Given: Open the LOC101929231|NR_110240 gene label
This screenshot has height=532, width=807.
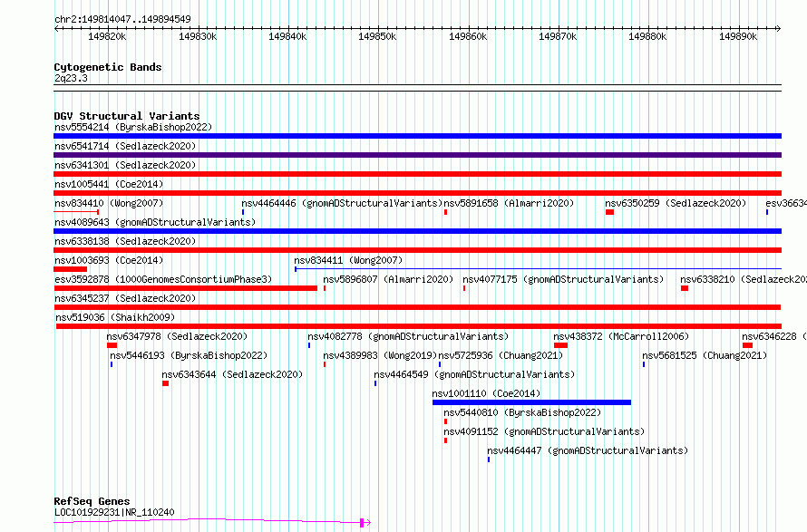Looking at the screenshot, I should 114,512.
